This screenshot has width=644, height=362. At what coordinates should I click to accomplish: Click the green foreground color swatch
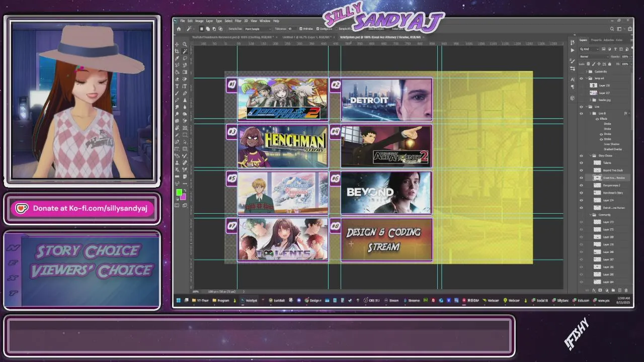click(x=179, y=192)
